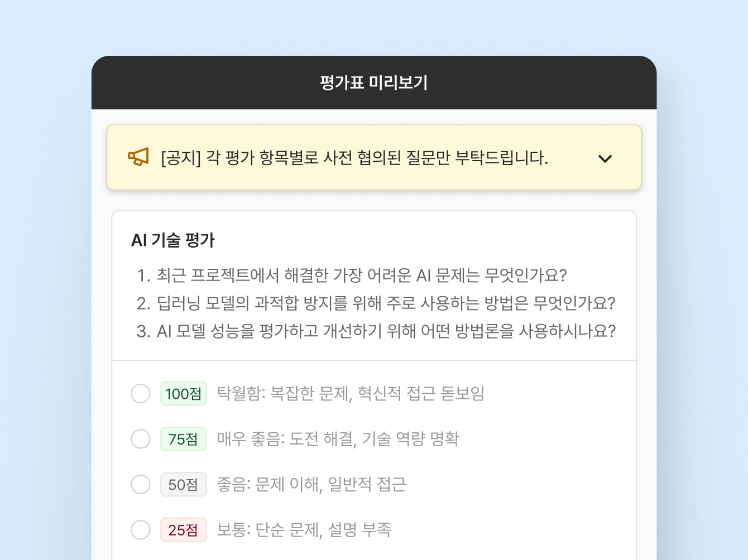Viewport: 748px width, 560px height.
Task: Click the green 100점 score badge
Action: [184, 394]
